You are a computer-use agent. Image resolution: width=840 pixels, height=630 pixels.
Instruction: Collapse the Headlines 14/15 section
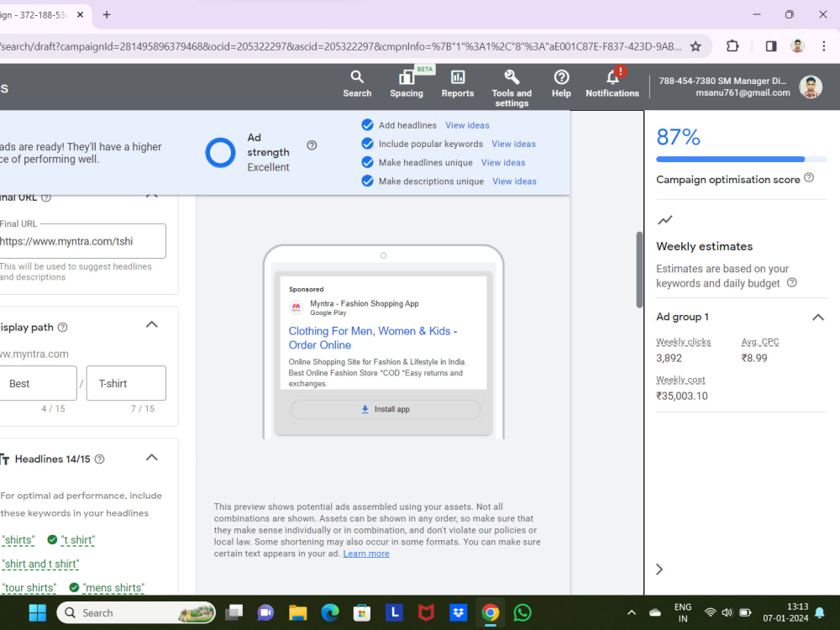(x=152, y=458)
